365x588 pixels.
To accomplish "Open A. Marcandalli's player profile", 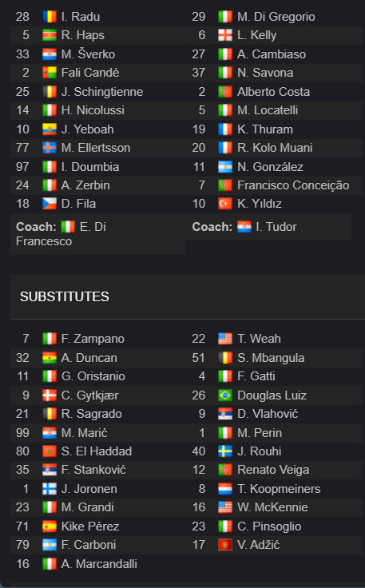I will [99, 563].
